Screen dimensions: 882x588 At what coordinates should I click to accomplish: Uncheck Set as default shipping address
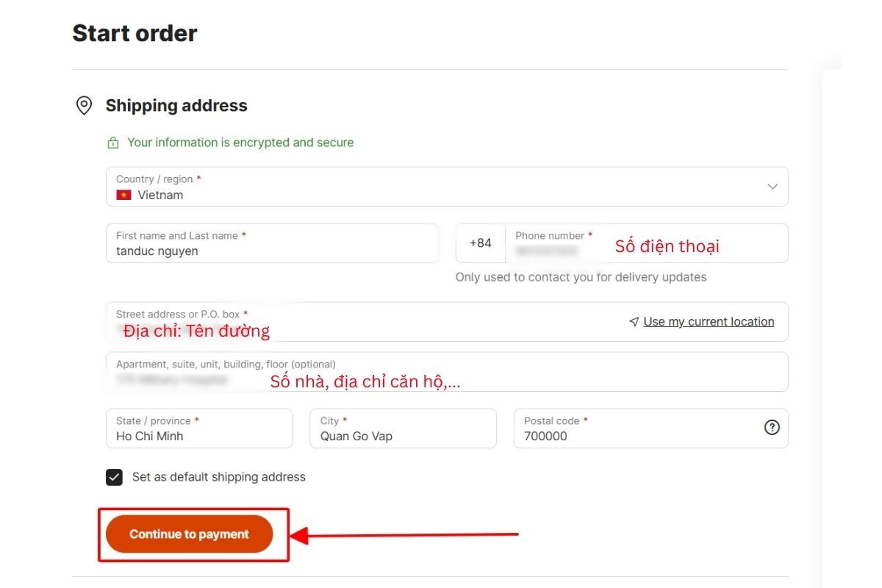[114, 477]
